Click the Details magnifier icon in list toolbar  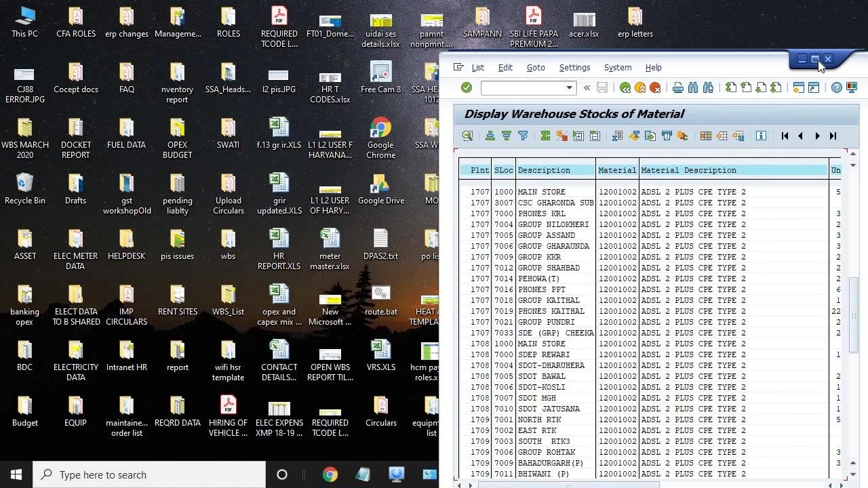pos(468,136)
